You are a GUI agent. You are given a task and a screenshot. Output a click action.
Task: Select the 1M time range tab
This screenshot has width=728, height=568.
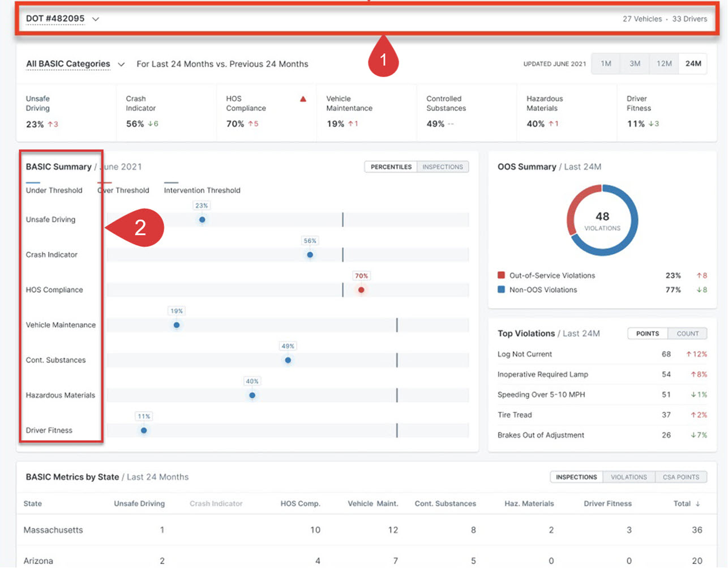pyautogui.click(x=606, y=63)
